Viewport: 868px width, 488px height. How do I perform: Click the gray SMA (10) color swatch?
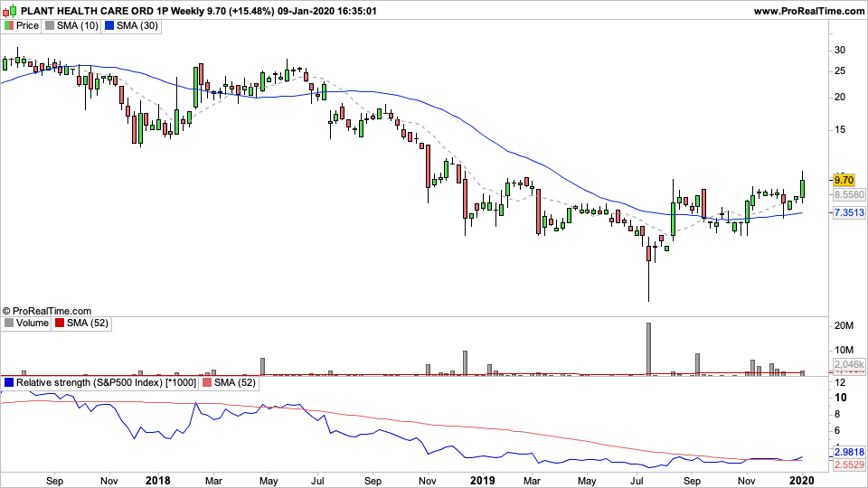point(50,25)
